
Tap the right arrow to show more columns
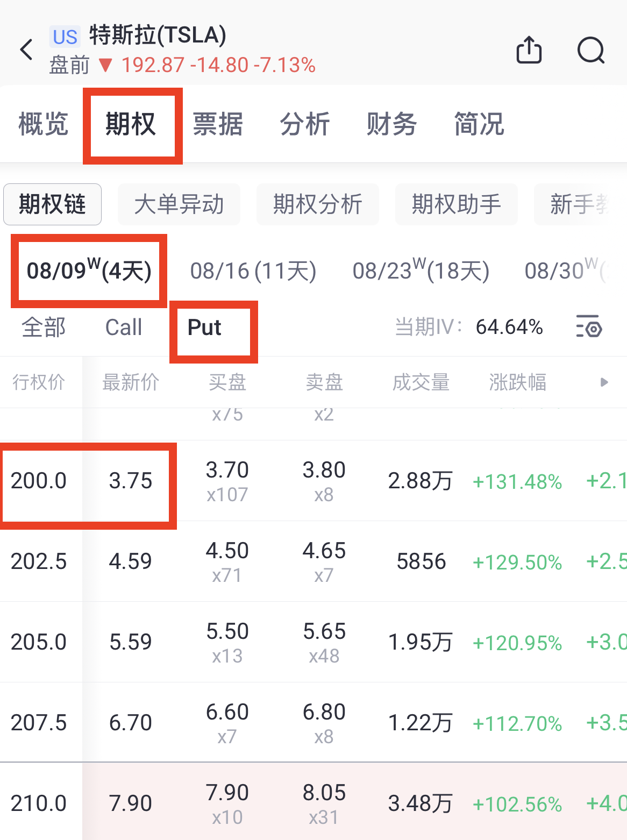[604, 382]
